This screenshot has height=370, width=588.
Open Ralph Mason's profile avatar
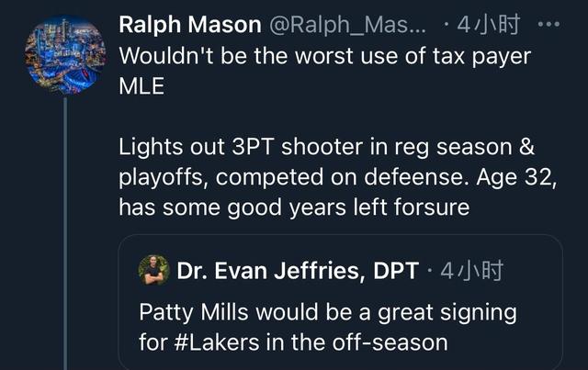click(64, 53)
